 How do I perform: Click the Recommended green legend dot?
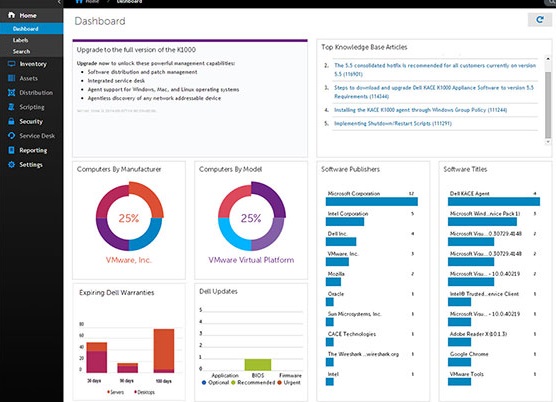233,383
